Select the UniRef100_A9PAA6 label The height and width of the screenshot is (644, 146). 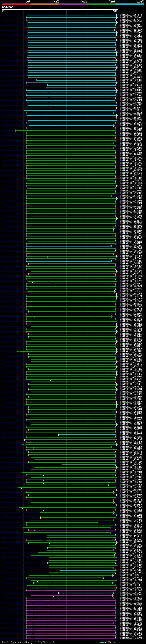(x=131, y=32)
